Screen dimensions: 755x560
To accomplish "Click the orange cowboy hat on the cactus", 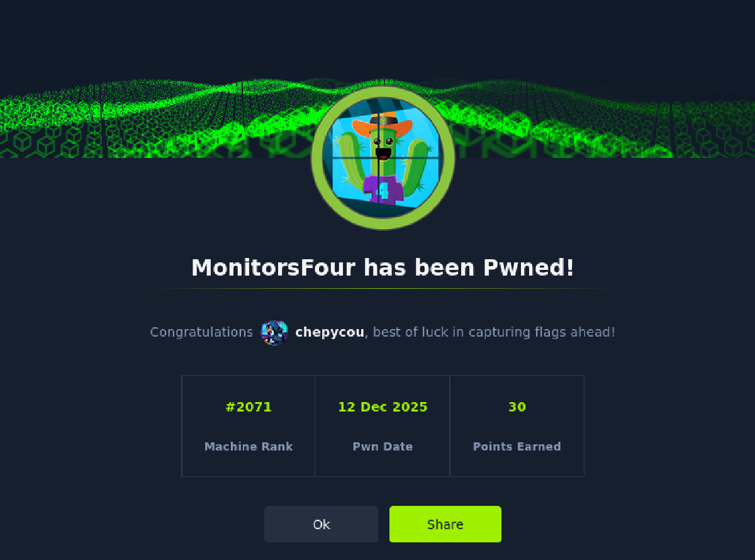I will tap(383, 125).
